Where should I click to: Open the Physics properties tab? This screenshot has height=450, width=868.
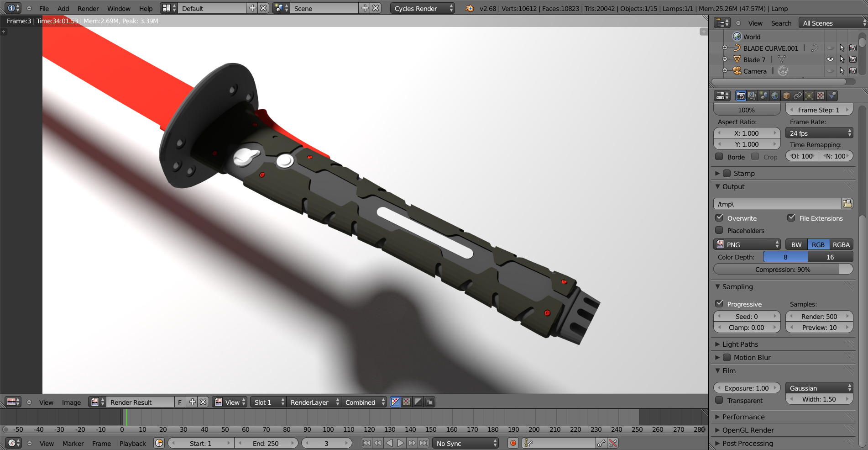coord(832,95)
